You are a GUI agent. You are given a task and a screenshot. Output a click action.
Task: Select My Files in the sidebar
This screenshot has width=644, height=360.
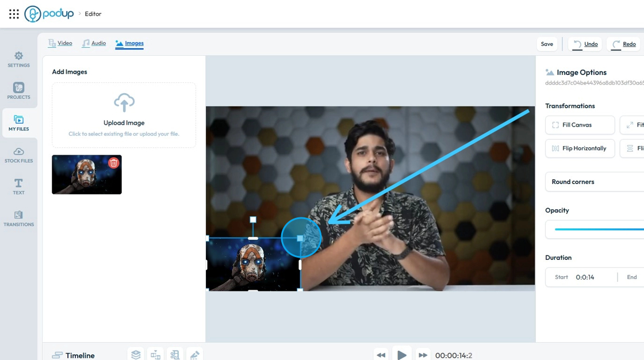click(x=18, y=123)
